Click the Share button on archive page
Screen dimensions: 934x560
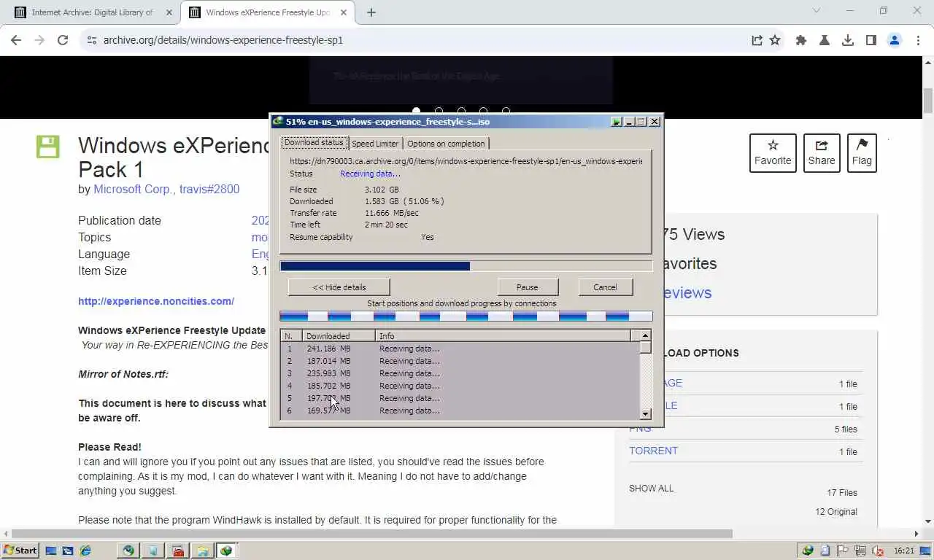pyautogui.click(x=822, y=153)
